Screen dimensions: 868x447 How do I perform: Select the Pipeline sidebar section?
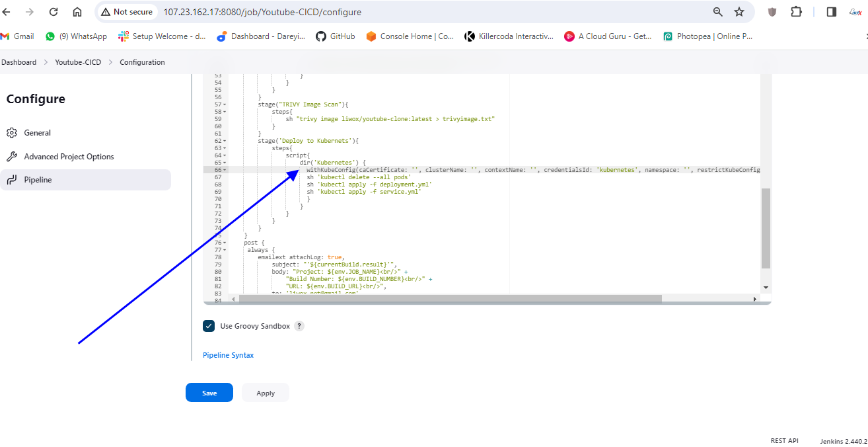[38, 180]
